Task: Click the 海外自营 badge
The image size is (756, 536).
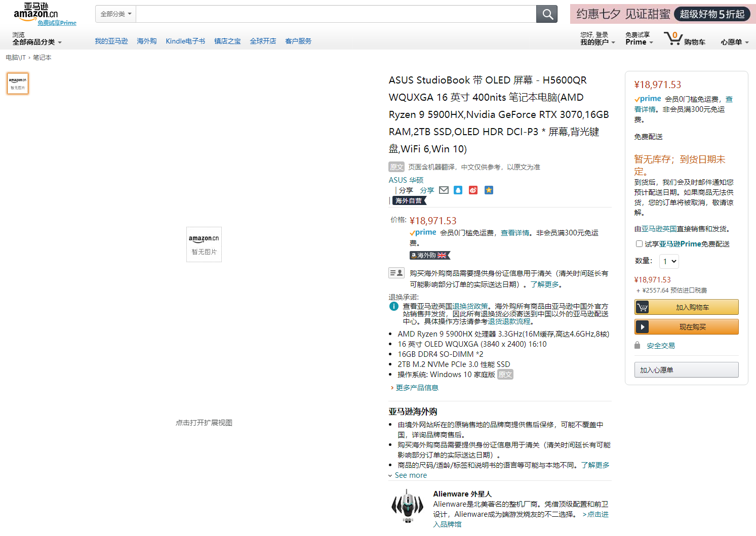Action: (409, 201)
